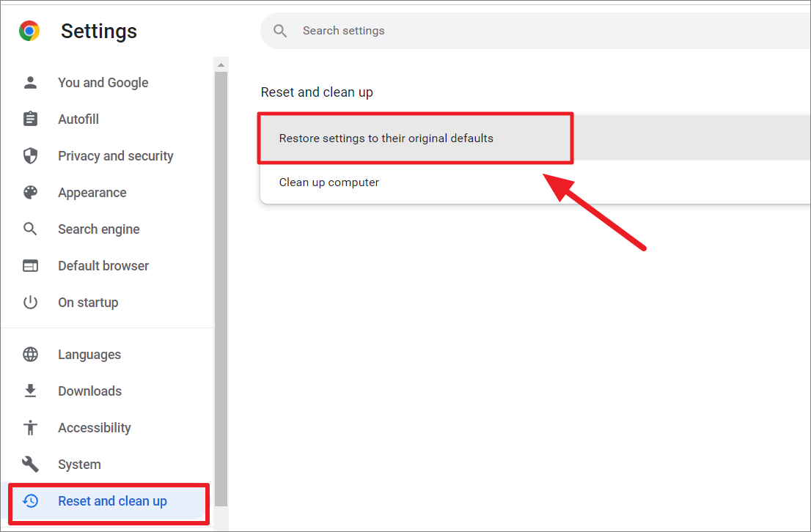Click the search magnifier icon in search bar

[280, 31]
